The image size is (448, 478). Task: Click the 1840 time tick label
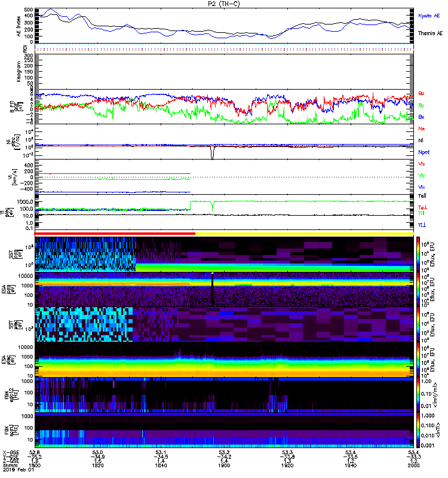(161, 465)
